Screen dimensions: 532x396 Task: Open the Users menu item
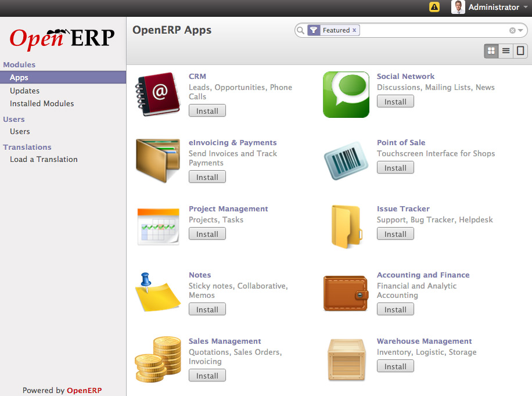click(x=20, y=131)
